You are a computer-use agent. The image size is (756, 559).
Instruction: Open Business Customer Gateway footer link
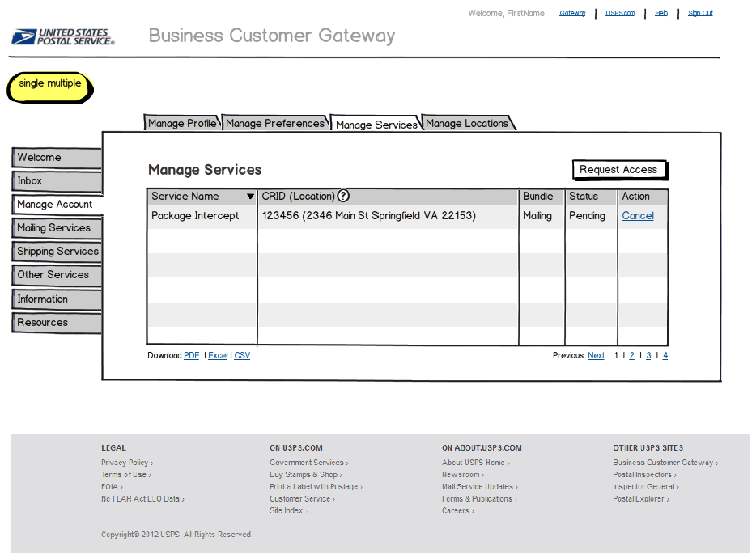665,463
